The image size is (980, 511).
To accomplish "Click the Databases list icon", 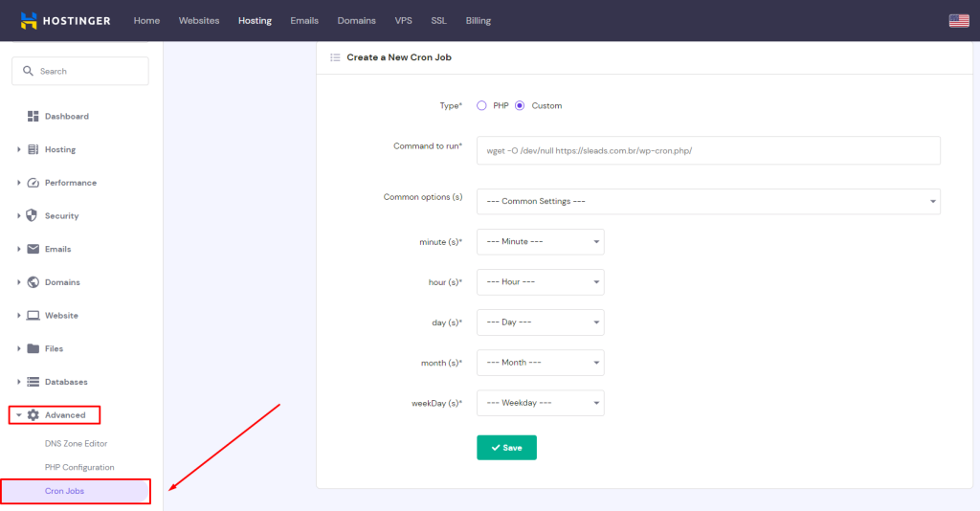I will click(33, 382).
